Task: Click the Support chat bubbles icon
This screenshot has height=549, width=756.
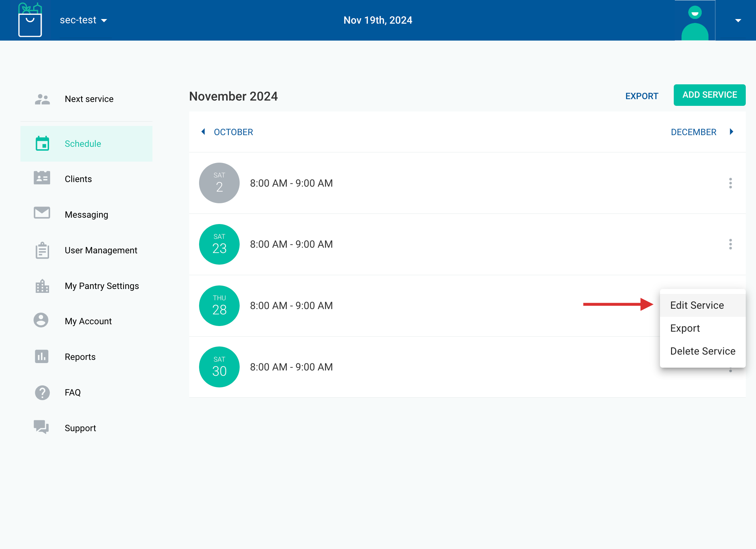Action: click(41, 427)
